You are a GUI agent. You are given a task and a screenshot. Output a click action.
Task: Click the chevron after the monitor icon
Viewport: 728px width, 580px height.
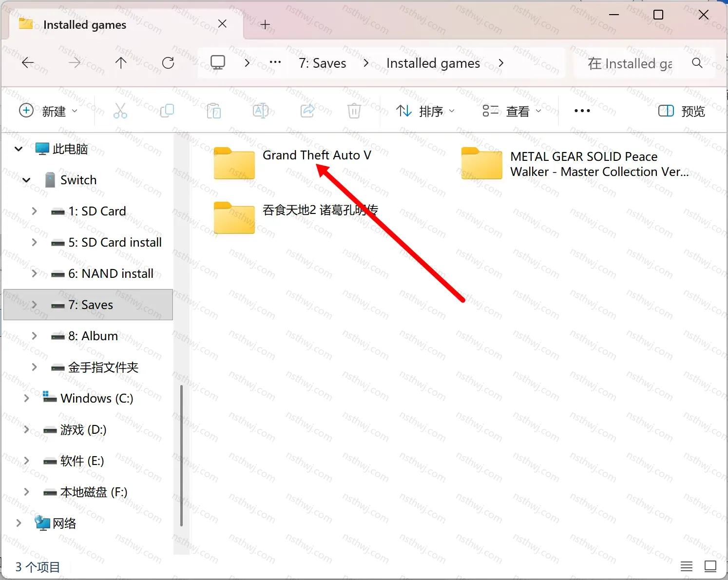(x=247, y=63)
